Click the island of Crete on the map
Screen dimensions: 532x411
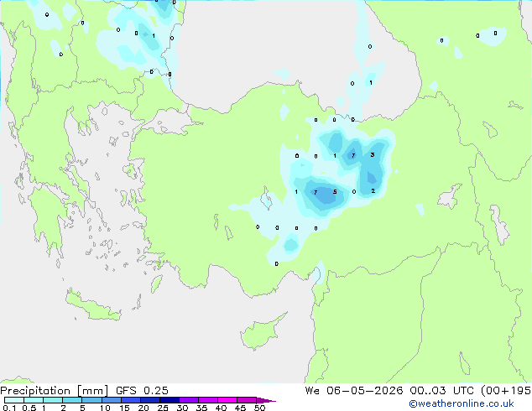[93, 307]
